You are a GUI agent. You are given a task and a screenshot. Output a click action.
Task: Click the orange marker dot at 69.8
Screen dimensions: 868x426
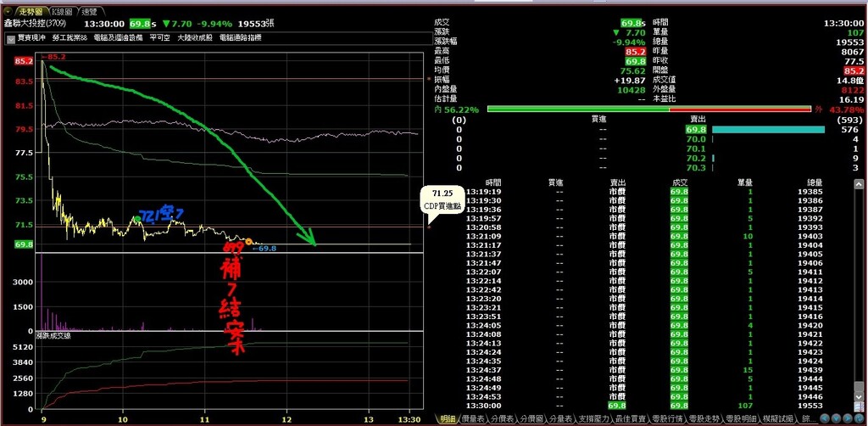[248, 243]
